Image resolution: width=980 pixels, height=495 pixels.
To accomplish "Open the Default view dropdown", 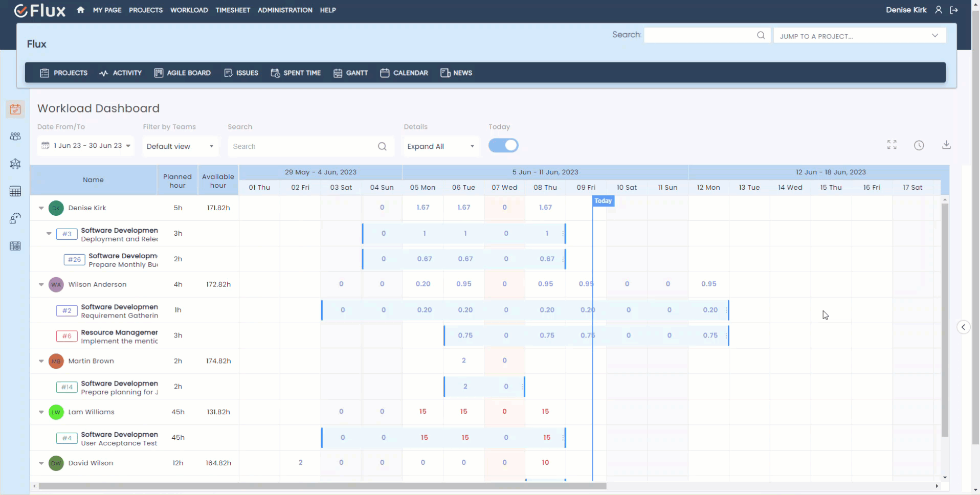I will 180,146.
